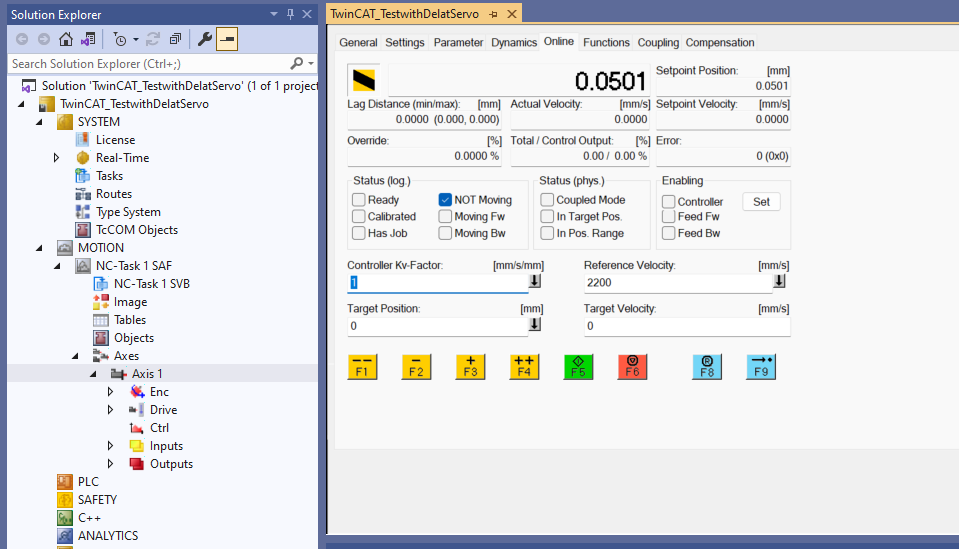Download Target Position value arrow
959x549 pixels.
coord(535,325)
